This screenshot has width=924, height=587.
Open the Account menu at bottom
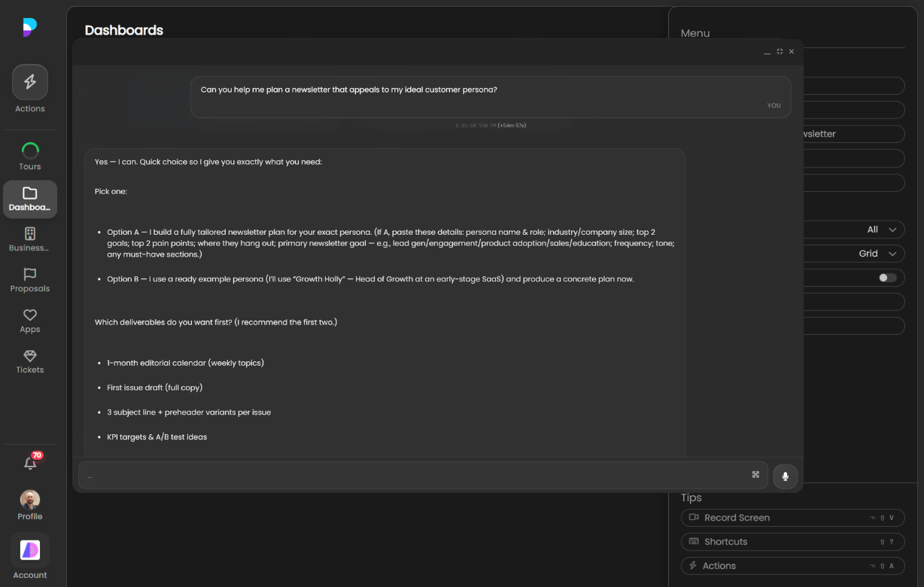coord(30,551)
